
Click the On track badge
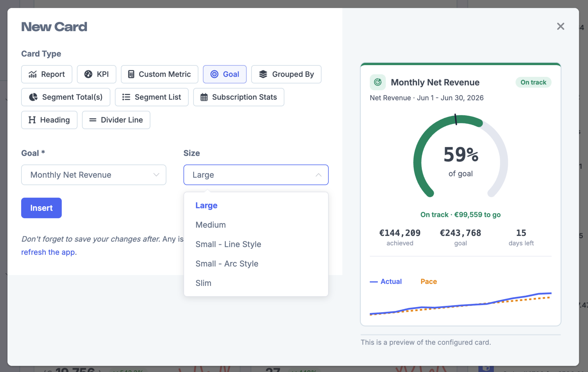pyautogui.click(x=533, y=82)
